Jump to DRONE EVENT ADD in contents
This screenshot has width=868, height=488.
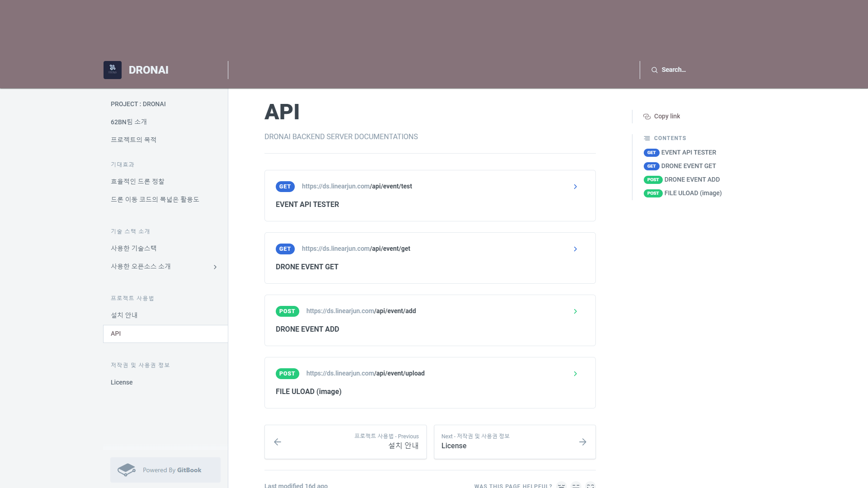(x=692, y=179)
